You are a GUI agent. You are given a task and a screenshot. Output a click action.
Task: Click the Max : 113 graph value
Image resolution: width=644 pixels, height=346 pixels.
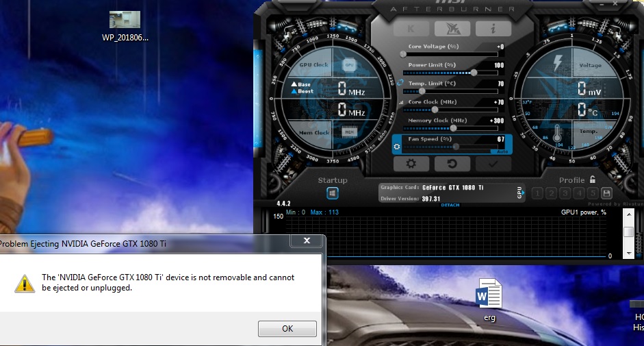tap(324, 212)
